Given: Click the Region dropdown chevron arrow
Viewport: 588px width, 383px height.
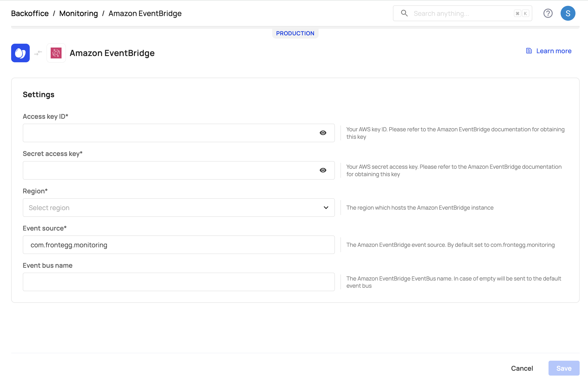Looking at the screenshot, I should tap(326, 208).
